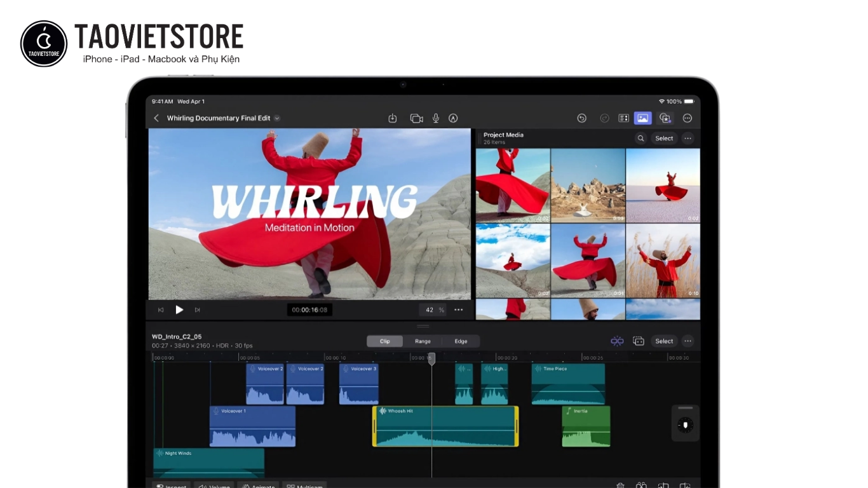The height and width of the screenshot is (488, 868).
Task: Toggle the starred content browser icon
Action: pos(665,118)
